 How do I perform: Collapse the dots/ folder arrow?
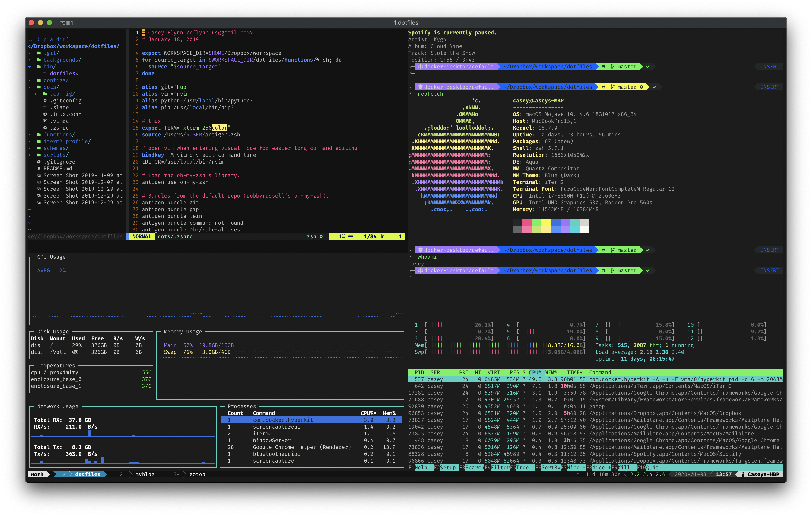pyautogui.click(x=30, y=87)
